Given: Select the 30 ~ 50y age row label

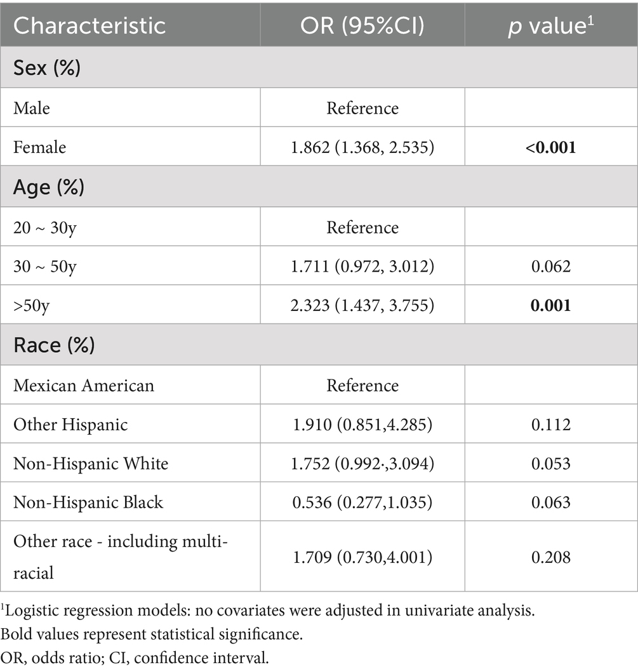Looking at the screenshot, I should [x=45, y=266].
